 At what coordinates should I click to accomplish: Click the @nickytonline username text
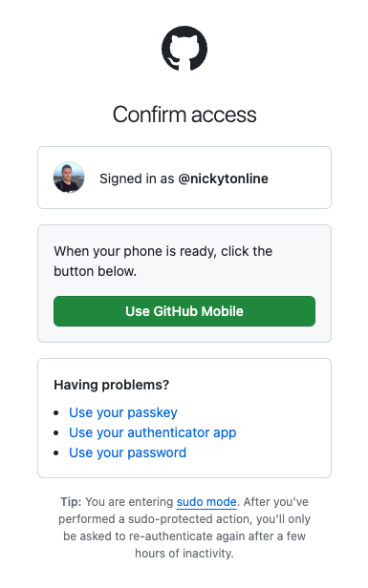pyautogui.click(x=223, y=178)
